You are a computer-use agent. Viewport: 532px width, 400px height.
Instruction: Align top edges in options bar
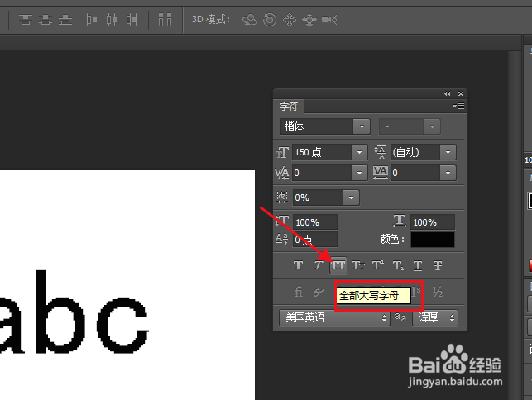point(26,20)
